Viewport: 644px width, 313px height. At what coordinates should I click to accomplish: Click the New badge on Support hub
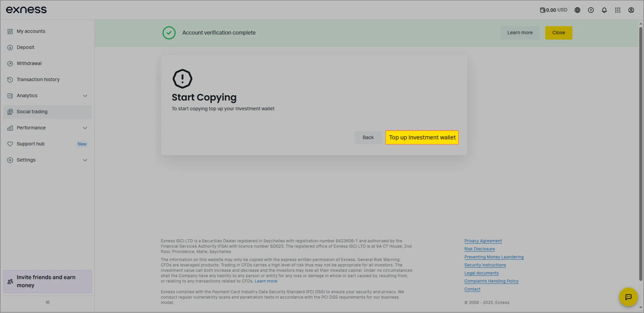pyautogui.click(x=82, y=144)
